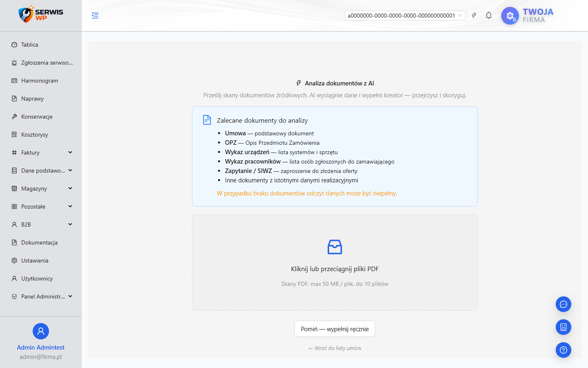The image size is (588, 368).
Task: Follow Wróć do listy umów link
Action: click(335, 348)
